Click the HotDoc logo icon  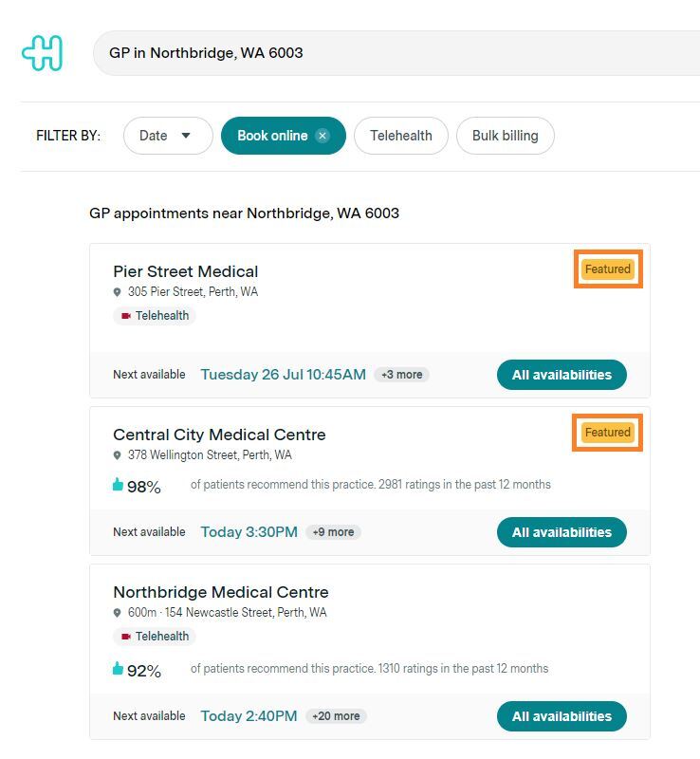click(x=43, y=53)
